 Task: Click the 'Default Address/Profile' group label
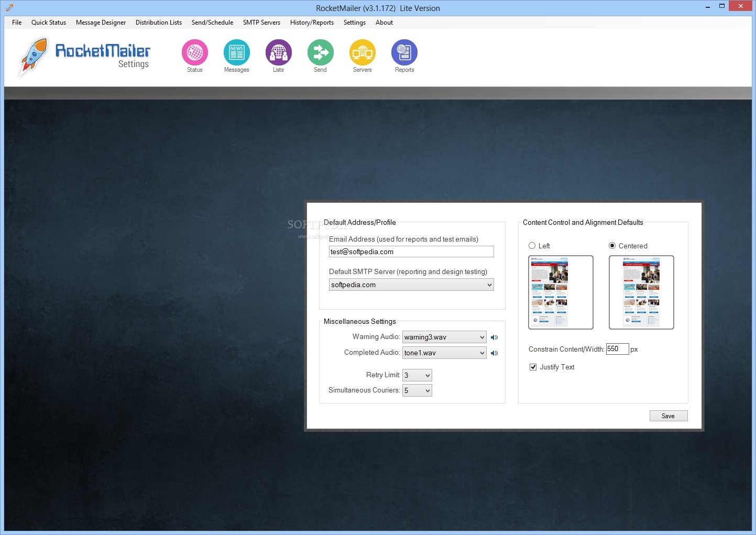pyautogui.click(x=360, y=222)
